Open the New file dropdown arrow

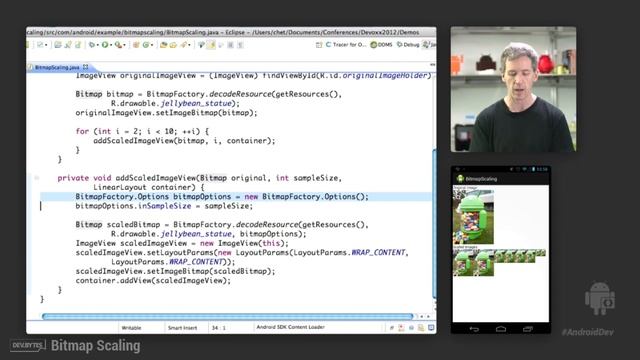point(46,45)
